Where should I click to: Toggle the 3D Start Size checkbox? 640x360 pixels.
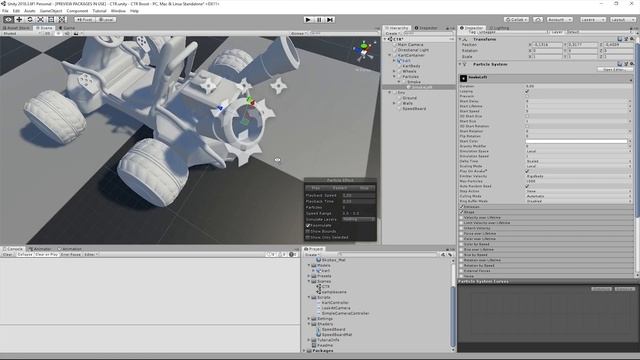pos(527,116)
